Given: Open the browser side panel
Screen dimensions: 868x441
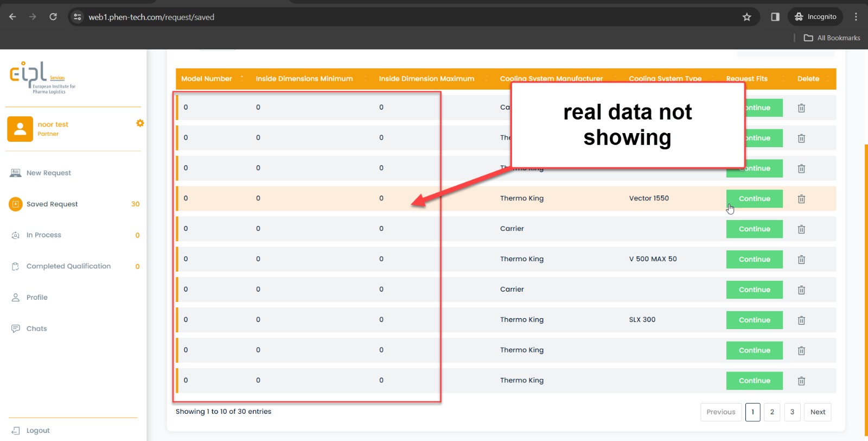Looking at the screenshot, I should pyautogui.click(x=775, y=17).
